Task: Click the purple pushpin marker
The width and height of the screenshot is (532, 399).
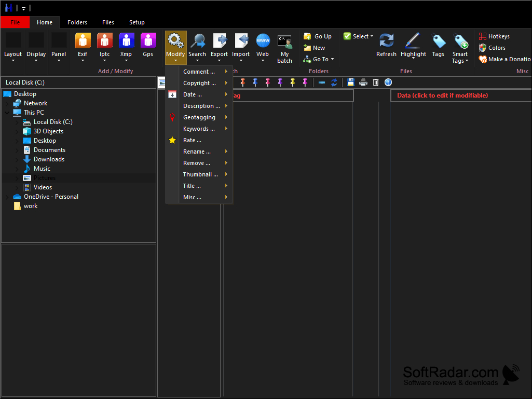Action: coord(280,82)
